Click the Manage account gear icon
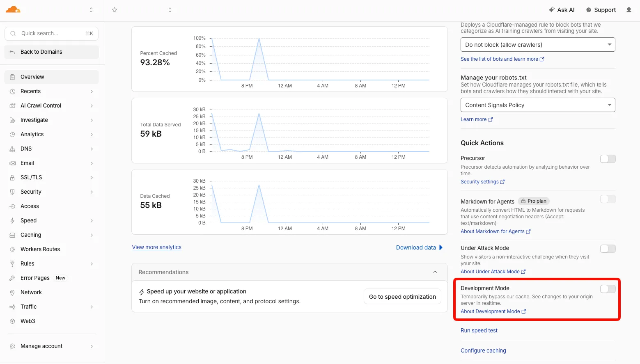 coord(12,346)
